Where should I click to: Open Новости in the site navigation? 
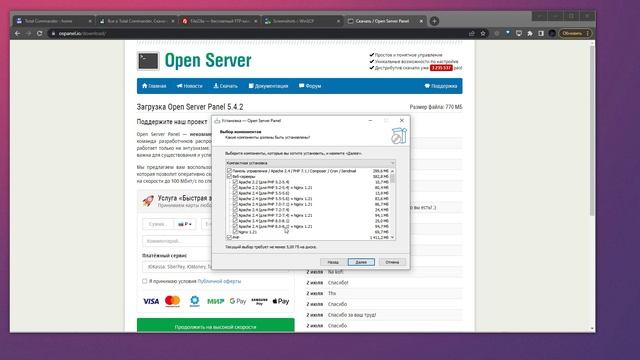coord(189,86)
